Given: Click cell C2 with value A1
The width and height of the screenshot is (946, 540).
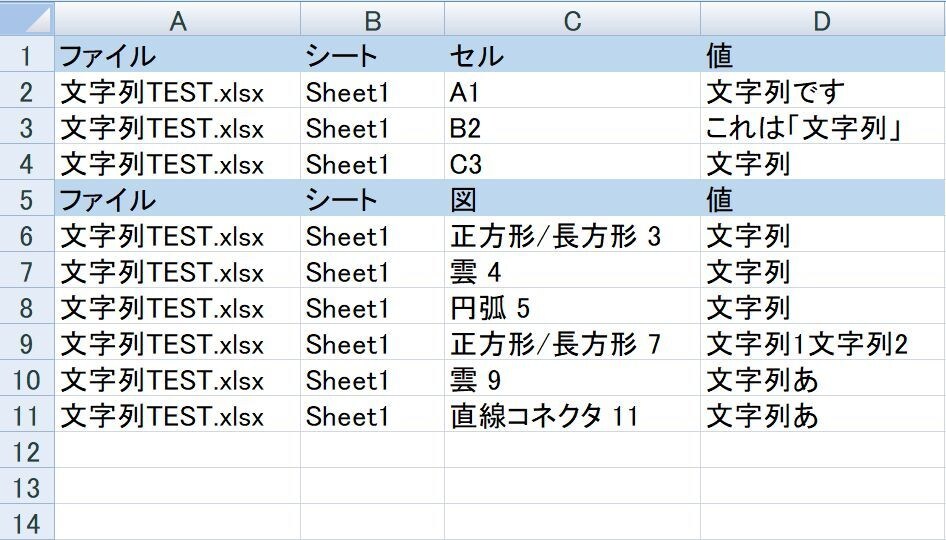Looking at the screenshot, I should [573, 91].
